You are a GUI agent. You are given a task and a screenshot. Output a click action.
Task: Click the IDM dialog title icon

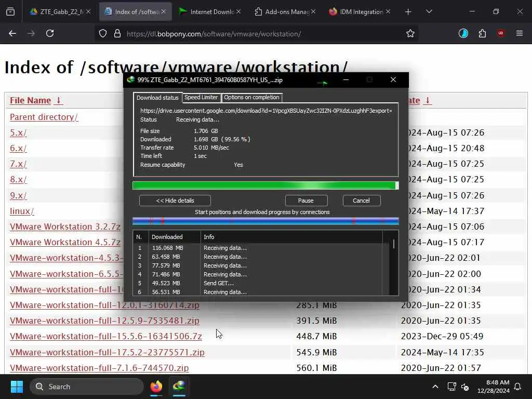point(130,79)
